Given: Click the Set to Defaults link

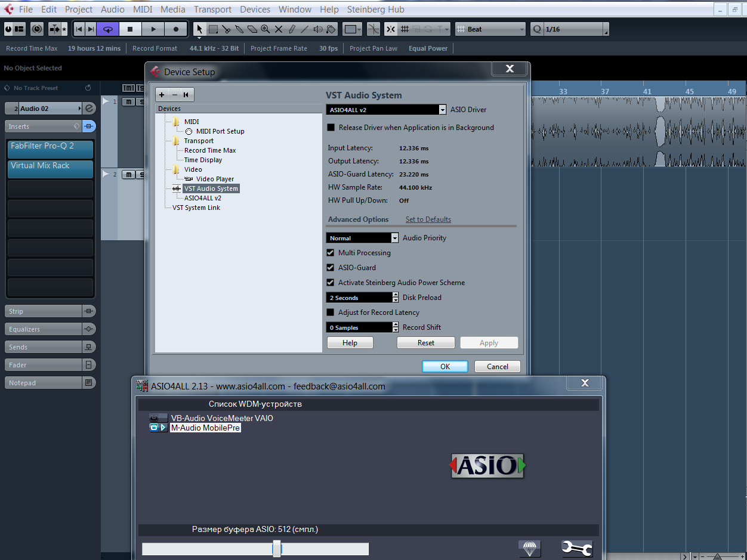Looking at the screenshot, I should (428, 219).
